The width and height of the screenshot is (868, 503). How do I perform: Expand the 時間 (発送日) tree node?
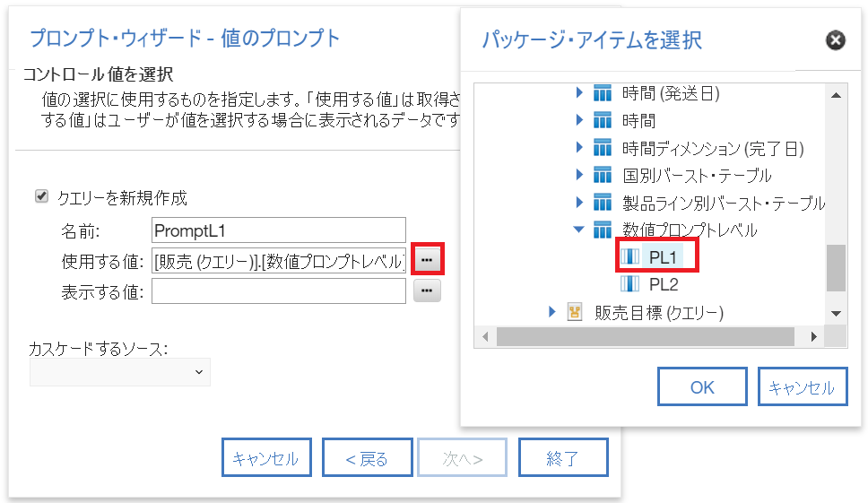(579, 92)
